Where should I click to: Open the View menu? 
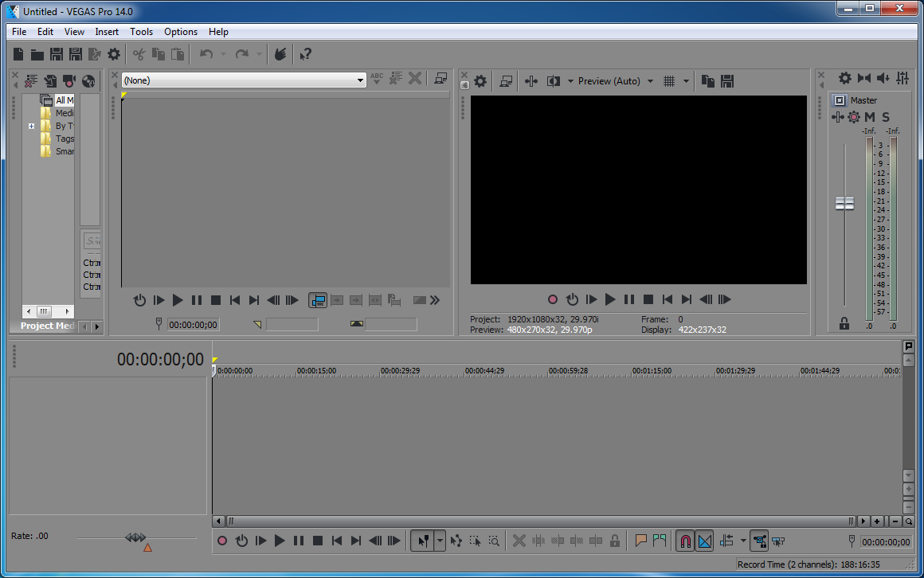[74, 32]
